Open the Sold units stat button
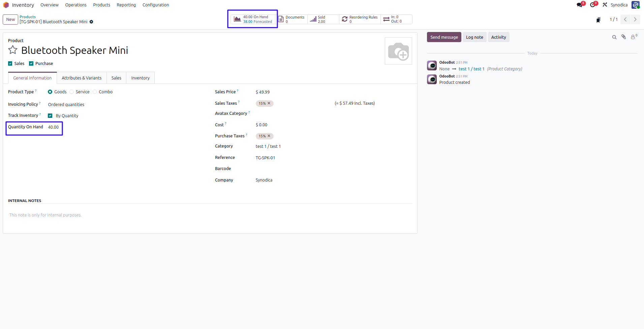This screenshot has width=644, height=329. tap(323, 19)
